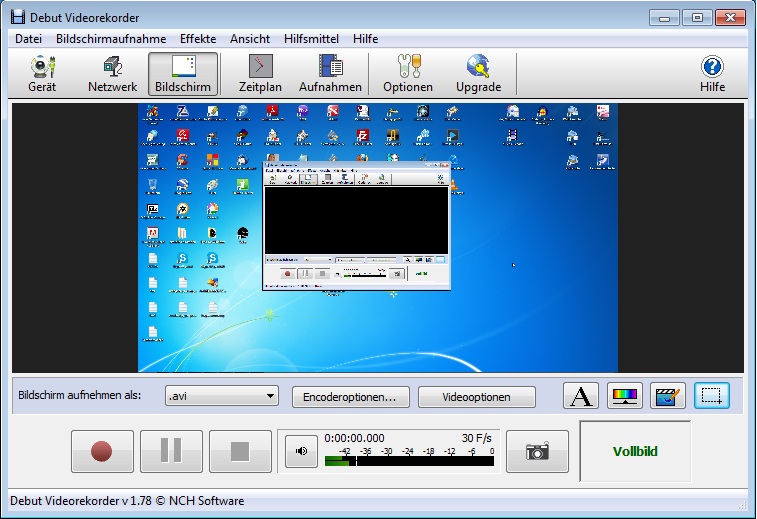Viewport: 757px width, 519px height.
Task: Open the Ansicht menu
Action: click(x=250, y=39)
